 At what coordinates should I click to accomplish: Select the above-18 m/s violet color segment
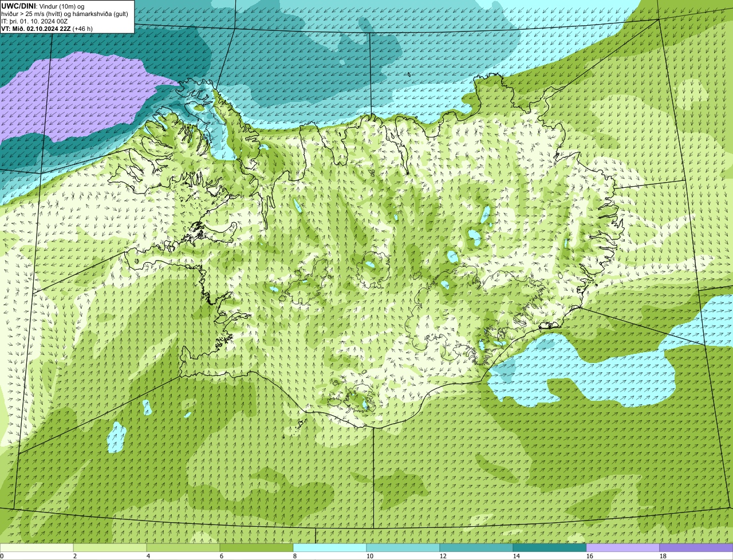(x=696, y=547)
